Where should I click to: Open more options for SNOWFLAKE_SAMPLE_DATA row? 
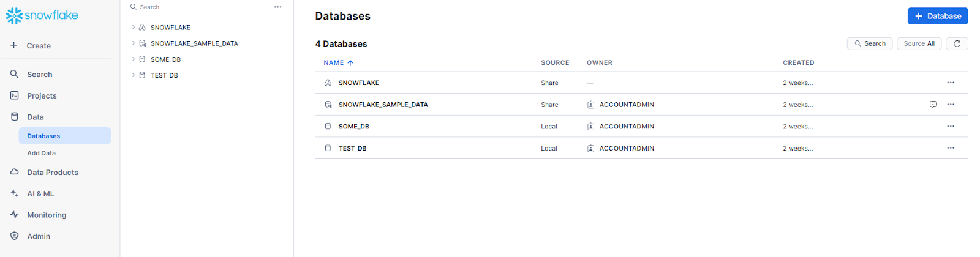[x=951, y=105]
